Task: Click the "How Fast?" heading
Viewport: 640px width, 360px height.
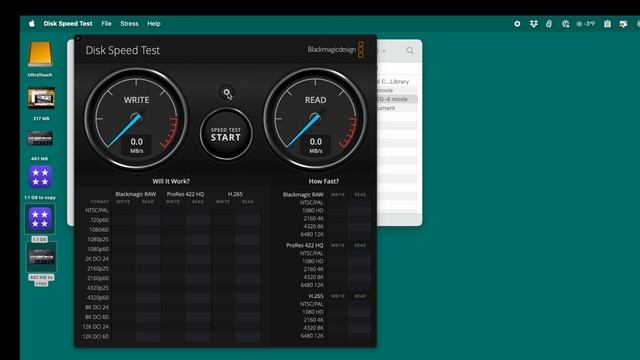Action: pos(324,181)
